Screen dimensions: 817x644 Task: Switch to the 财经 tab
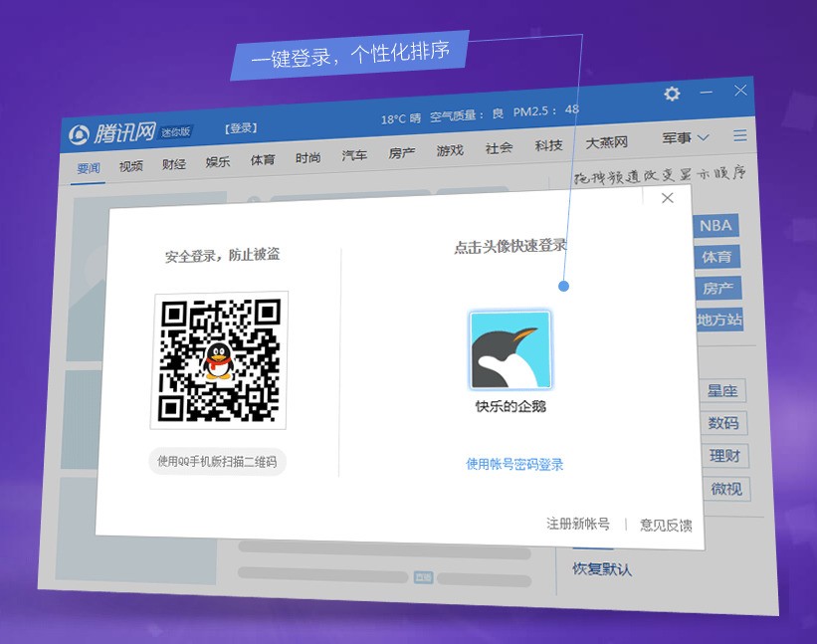point(173,164)
